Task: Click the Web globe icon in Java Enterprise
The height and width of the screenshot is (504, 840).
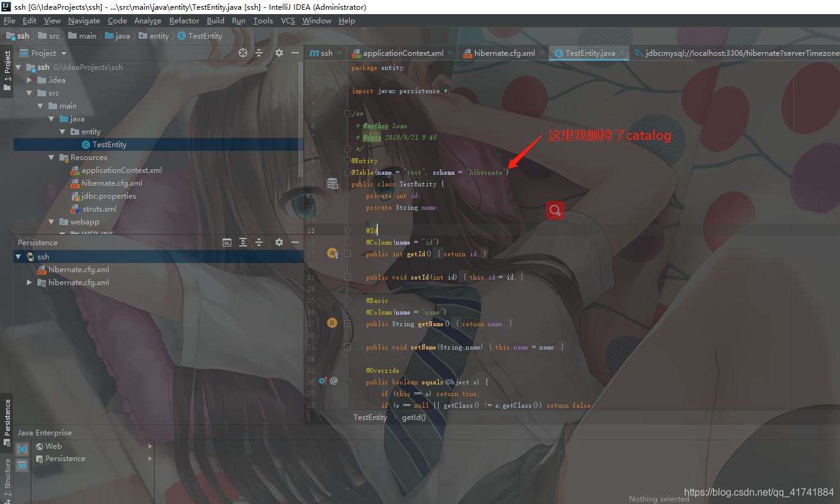Action: [40, 446]
